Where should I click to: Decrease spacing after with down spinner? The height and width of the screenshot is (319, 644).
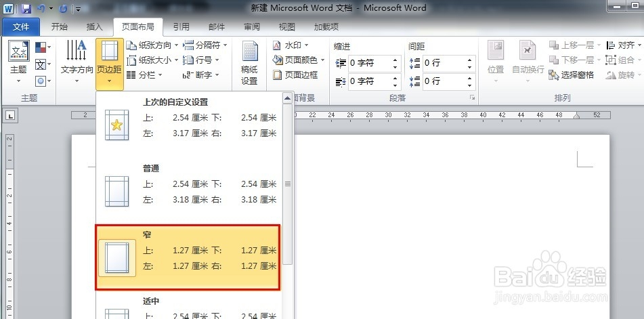click(x=469, y=85)
